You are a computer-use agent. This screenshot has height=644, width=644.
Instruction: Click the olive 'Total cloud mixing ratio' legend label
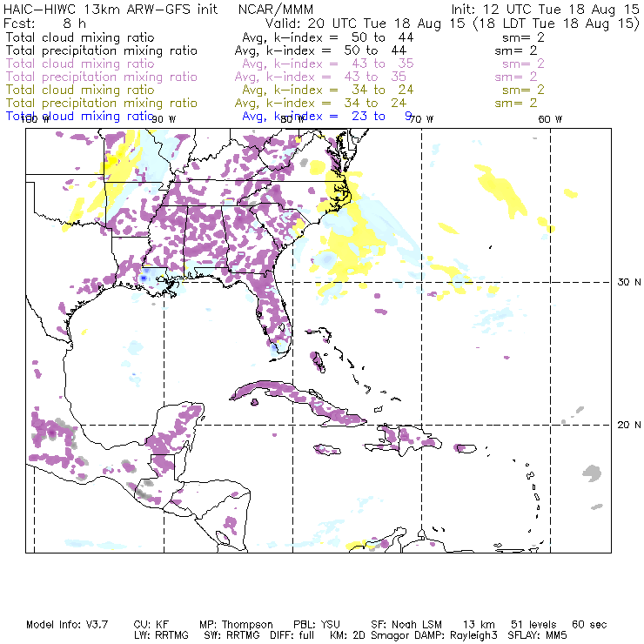tap(80, 90)
